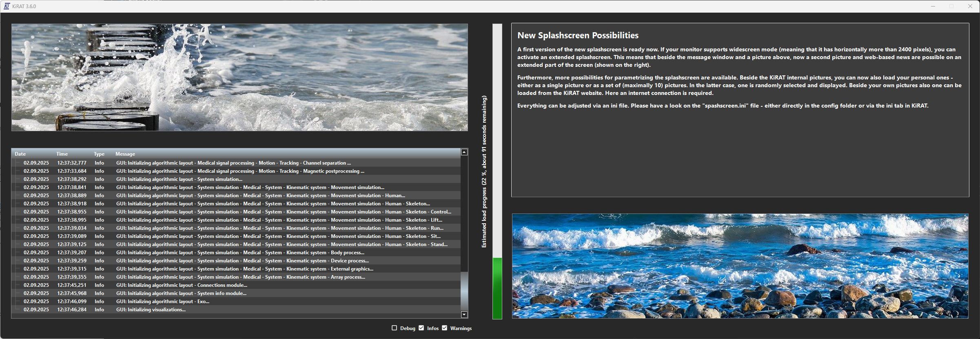Close the KiRAT window

[x=970, y=6]
